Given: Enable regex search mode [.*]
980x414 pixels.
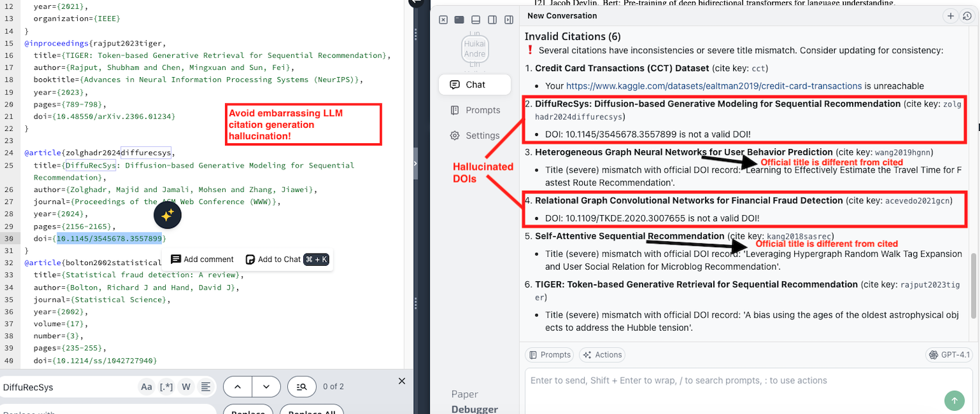Looking at the screenshot, I should click(x=166, y=386).
